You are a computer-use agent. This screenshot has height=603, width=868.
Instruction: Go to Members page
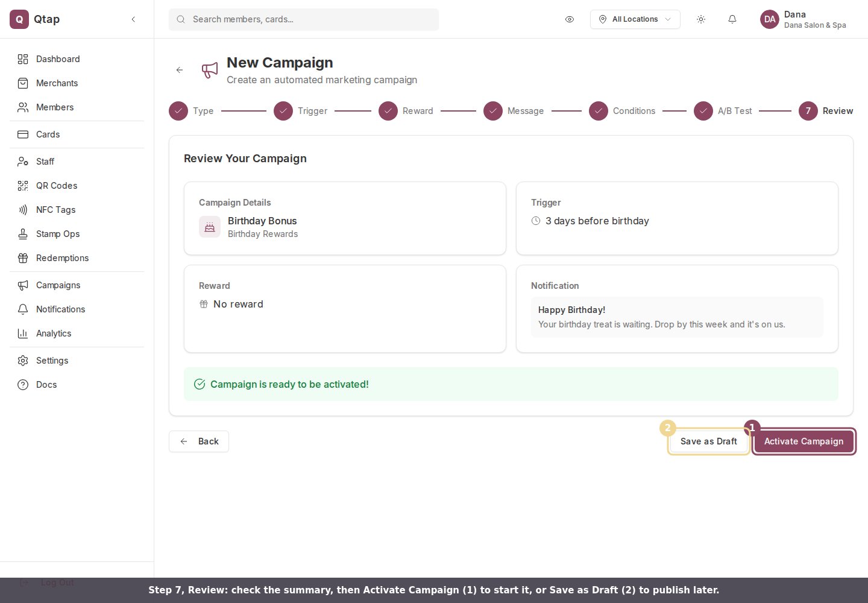77,107
